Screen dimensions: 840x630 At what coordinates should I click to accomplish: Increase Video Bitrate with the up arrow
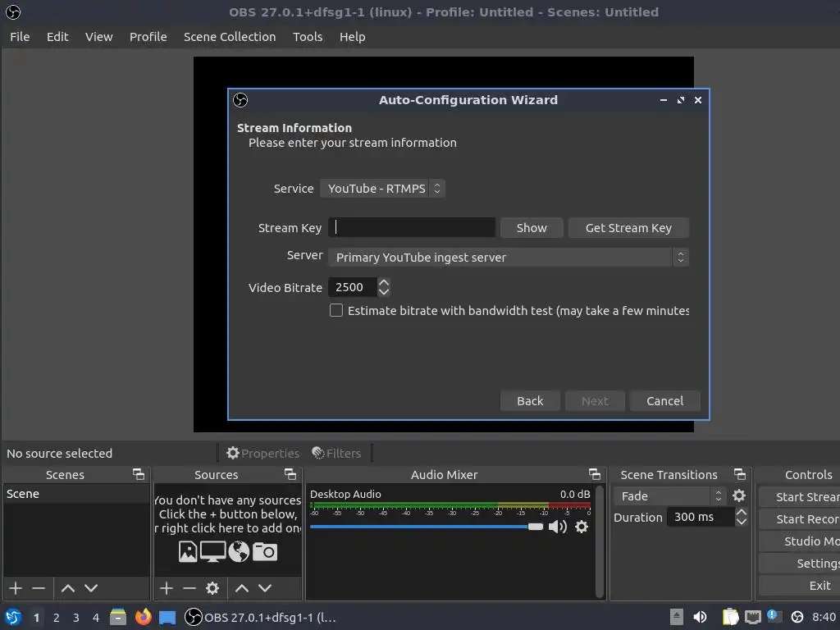(x=384, y=282)
